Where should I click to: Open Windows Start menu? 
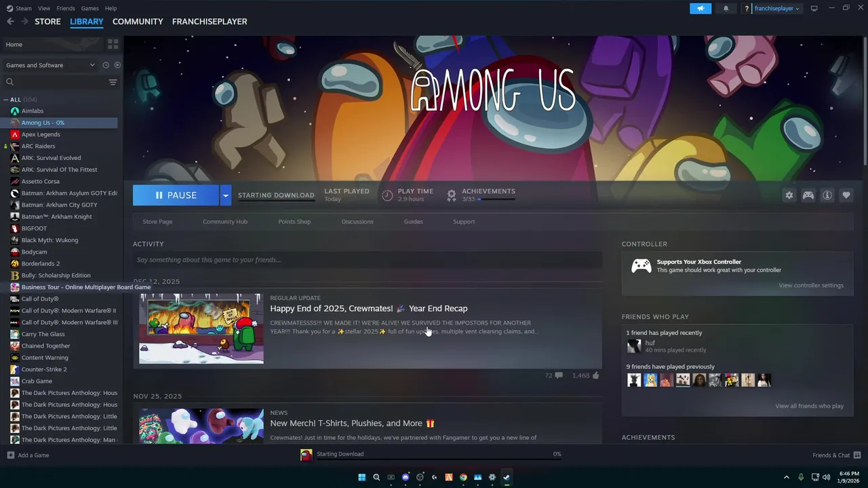click(x=361, y=477)
